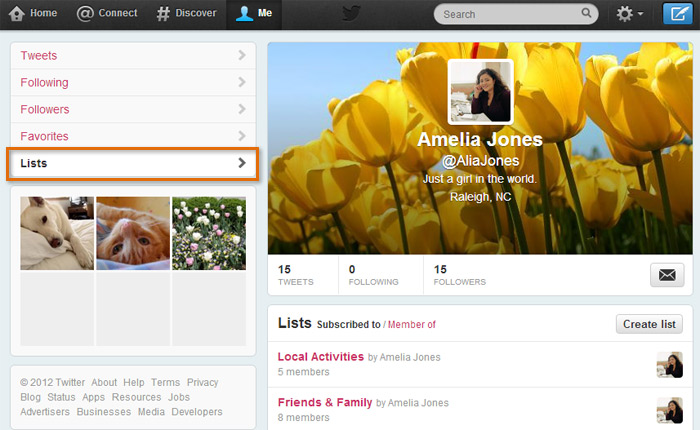Switch to Subscribed to lists
The width and height of the screenshot is (700, 430).
349,325
